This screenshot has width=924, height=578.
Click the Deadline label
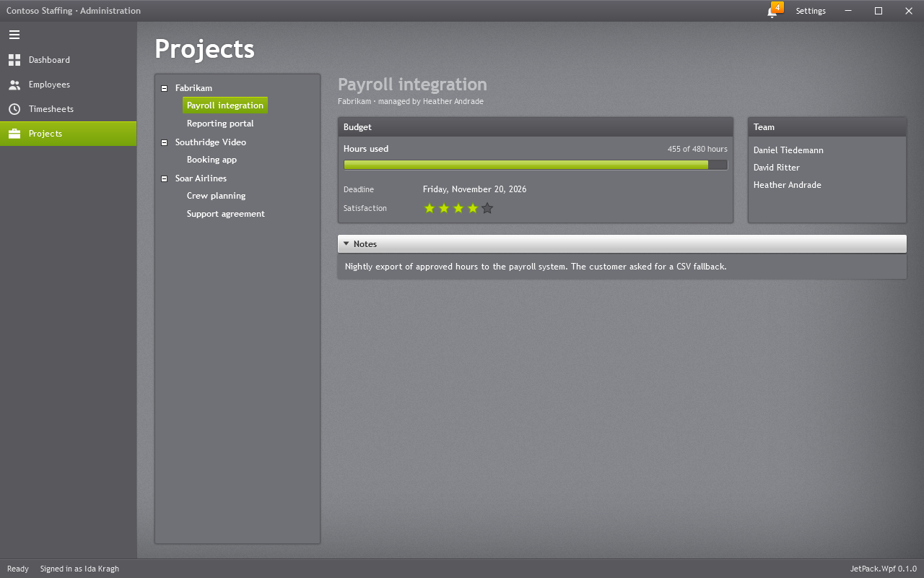click(359, 189)
